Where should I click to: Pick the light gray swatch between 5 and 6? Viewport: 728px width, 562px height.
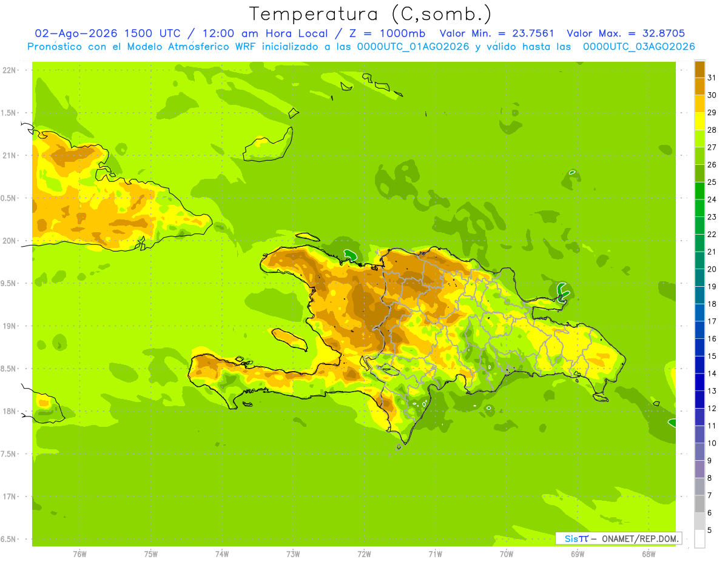(x=699, y=521)
